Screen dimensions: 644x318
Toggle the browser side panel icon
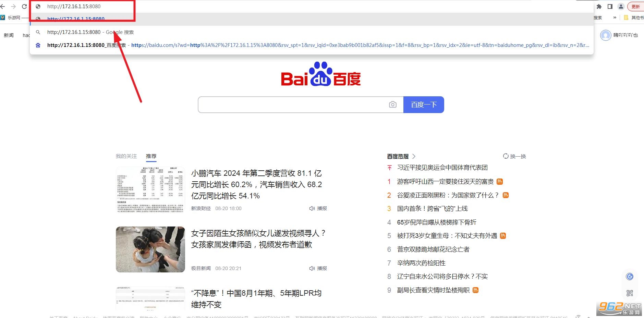(x=610, y=7)
